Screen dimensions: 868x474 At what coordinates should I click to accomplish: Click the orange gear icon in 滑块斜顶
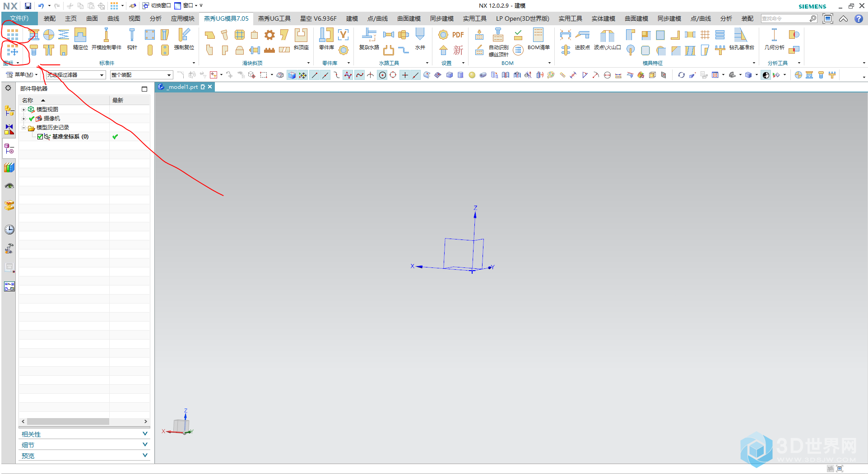coord(269,35)
